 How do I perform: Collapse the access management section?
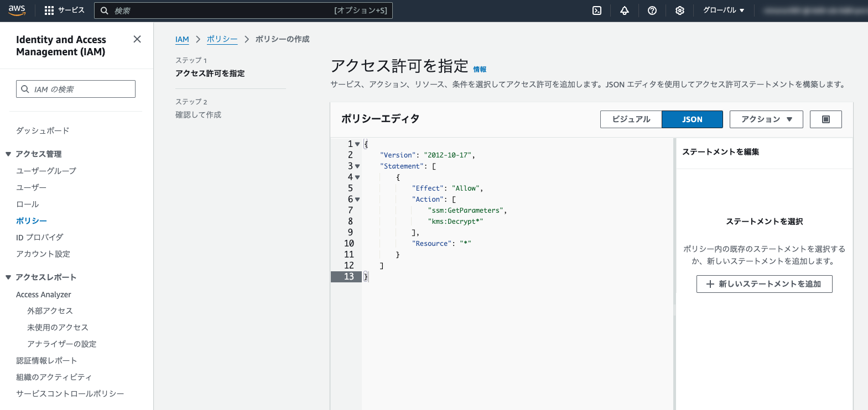click(x=8, y=154)
